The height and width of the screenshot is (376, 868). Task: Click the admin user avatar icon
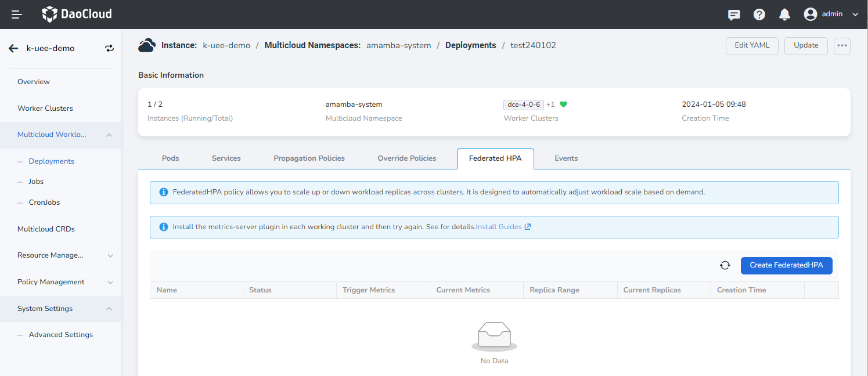pyautogui.click(x=811, y=15)
